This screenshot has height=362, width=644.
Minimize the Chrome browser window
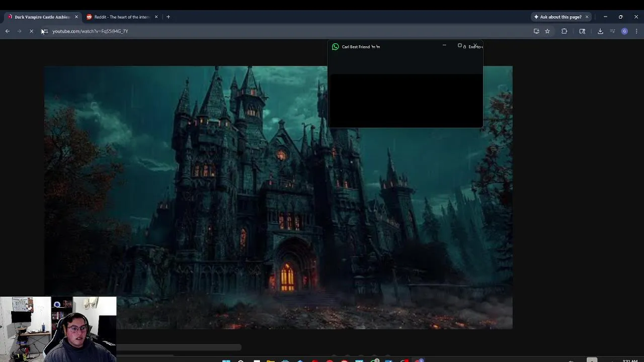(605, 17)
